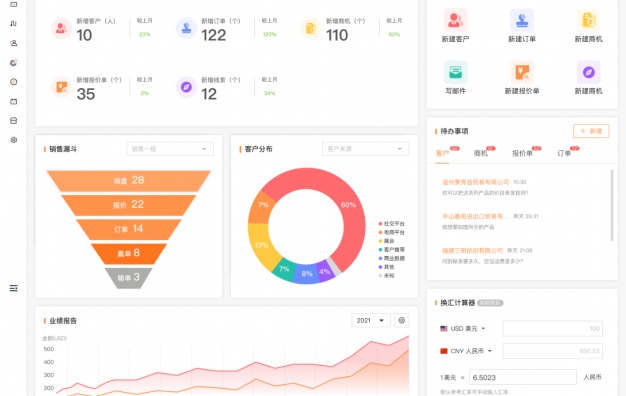Click the 待办事项 list scrollbar
This screenshot has height=396, width=626.
pyautogui.click(x=612, y=205)
